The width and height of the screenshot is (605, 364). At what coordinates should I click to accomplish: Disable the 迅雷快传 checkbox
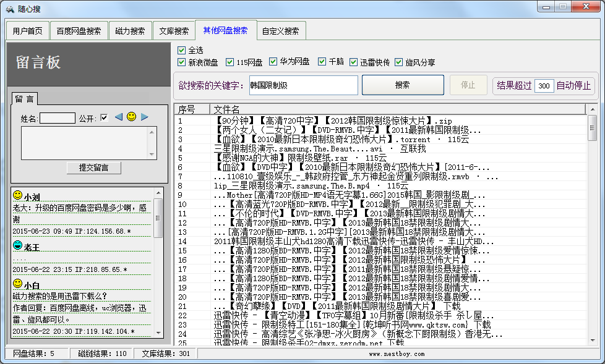pyautogui.click(x=354, y=62)
